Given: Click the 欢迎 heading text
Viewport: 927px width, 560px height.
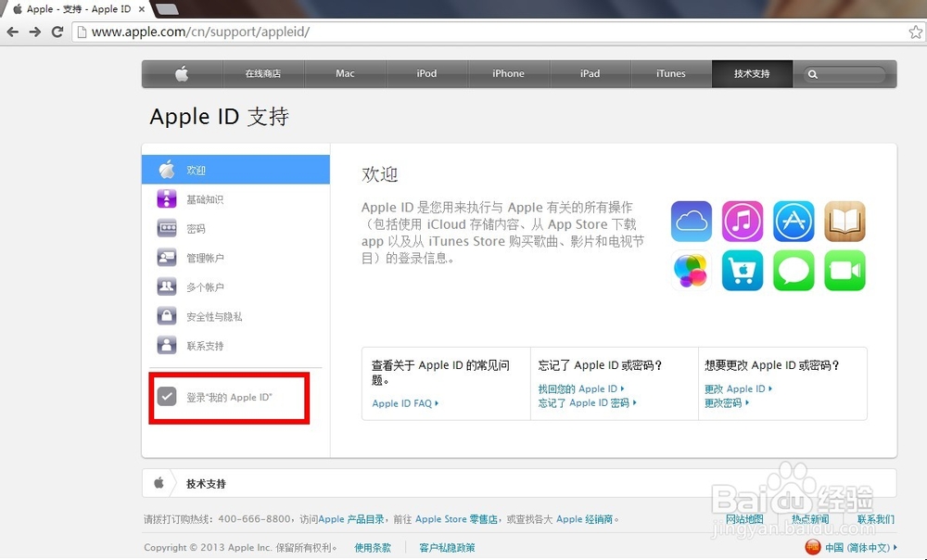Looking at the screenshot, I should (379, 174).
